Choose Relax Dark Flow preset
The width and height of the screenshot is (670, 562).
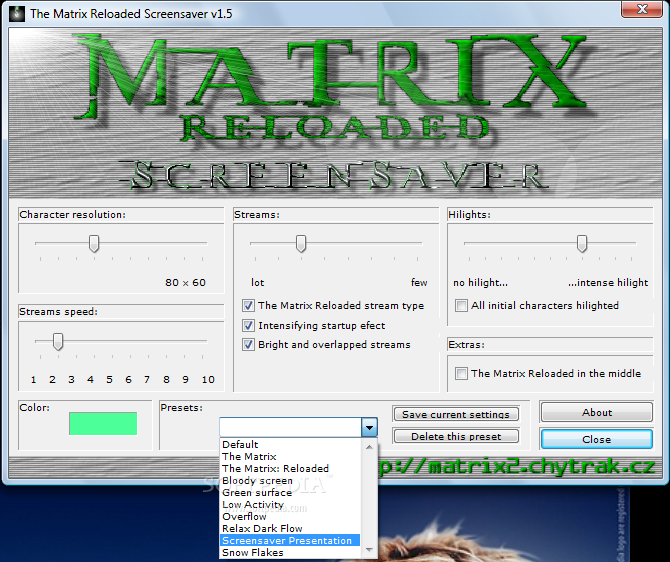click(290, 529)
